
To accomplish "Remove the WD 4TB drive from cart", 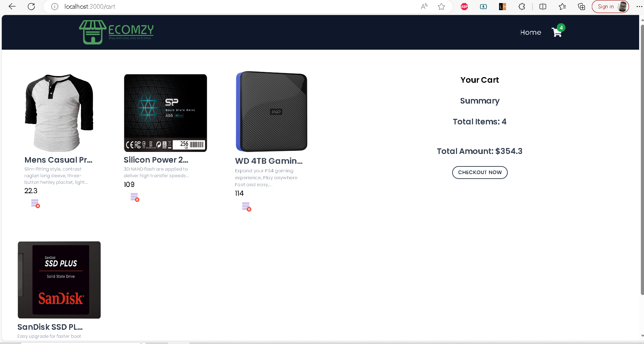I will [x=246, y=207].
